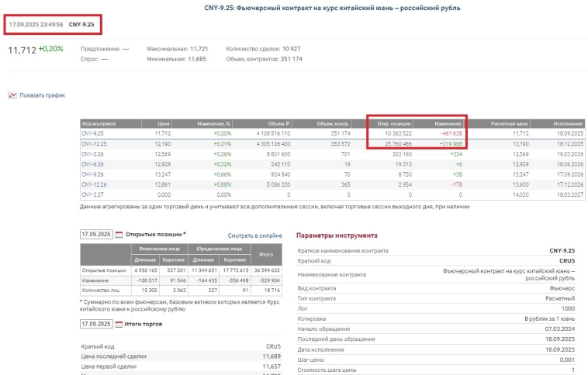This screenshot has height=375, width=588.
Task: Open Смотреть в онлайне link
Action: point(254,235)
